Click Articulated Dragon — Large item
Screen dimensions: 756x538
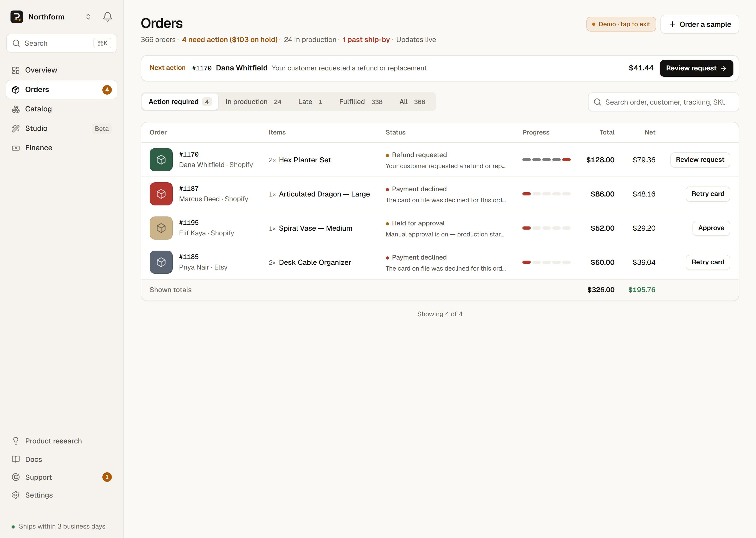click(324, 194)
